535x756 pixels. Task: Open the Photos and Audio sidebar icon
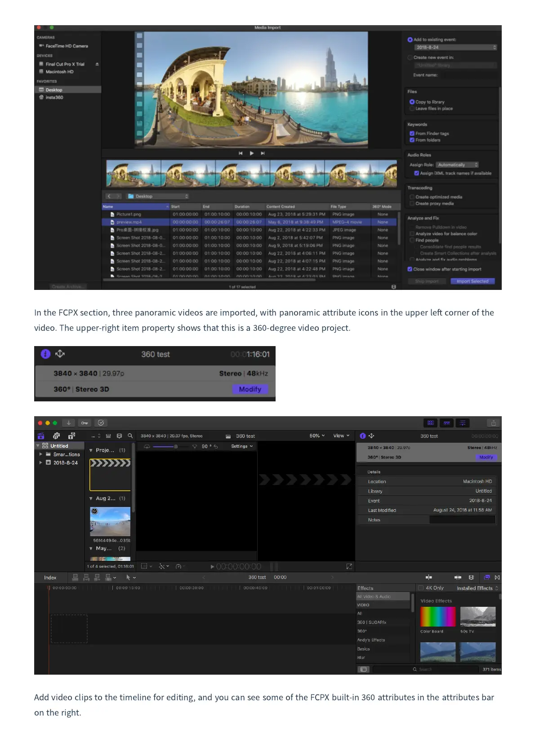pos(56,436)
